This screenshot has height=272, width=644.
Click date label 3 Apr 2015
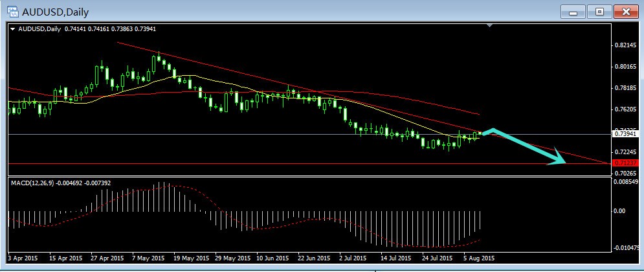coord(23,258)
